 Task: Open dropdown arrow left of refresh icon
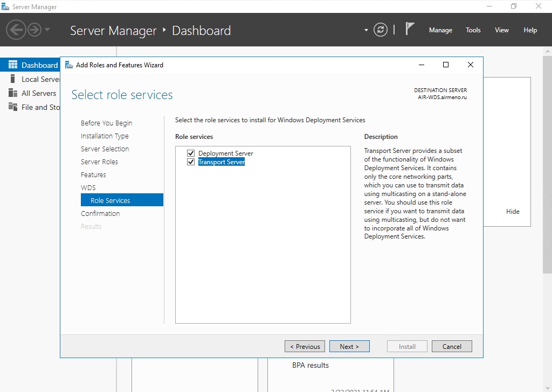(367, 30)
